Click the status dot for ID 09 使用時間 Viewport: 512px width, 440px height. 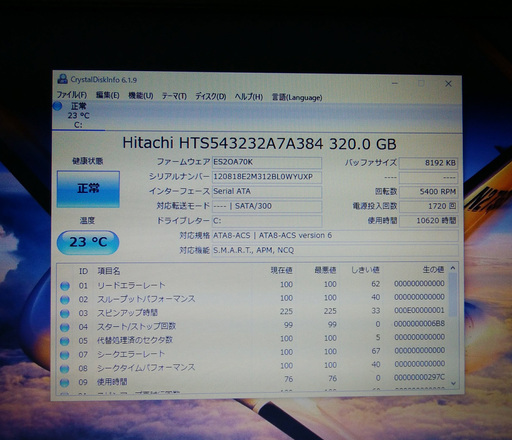click(65, 382)
